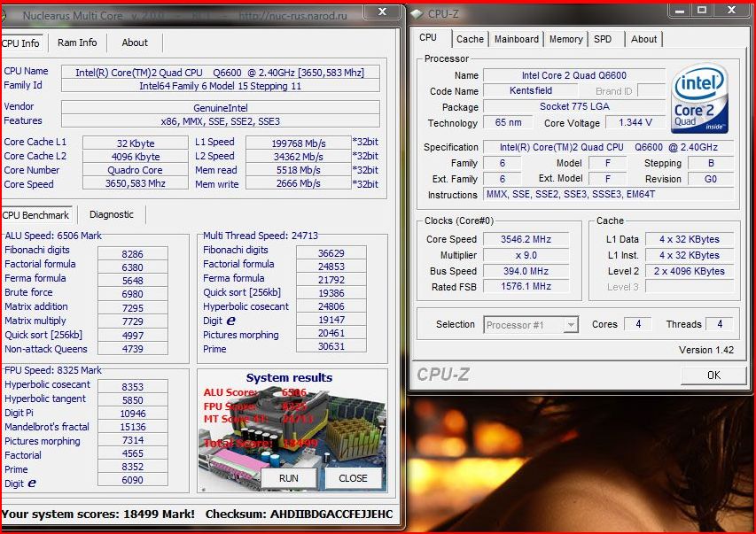Open About tab in CPU-Z
The image size is (756, 534).
tap(643, 39)
